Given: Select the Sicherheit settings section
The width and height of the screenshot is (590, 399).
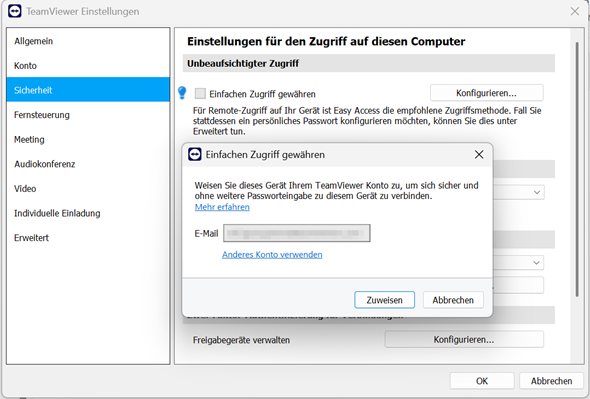Looking at the screenshot, I should [x=88, y=90].
